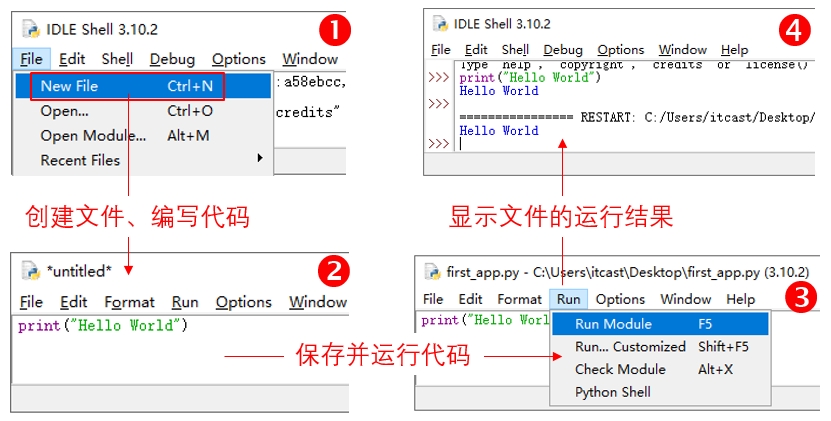
Task: Choose New File from the File menu
Action: pyautogui.click(x=143, y=86)
